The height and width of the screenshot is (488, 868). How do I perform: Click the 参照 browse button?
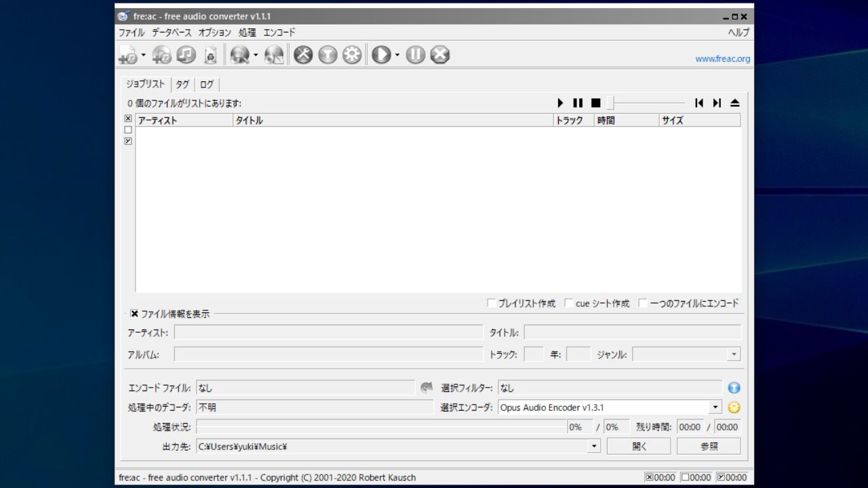(709, 446)
